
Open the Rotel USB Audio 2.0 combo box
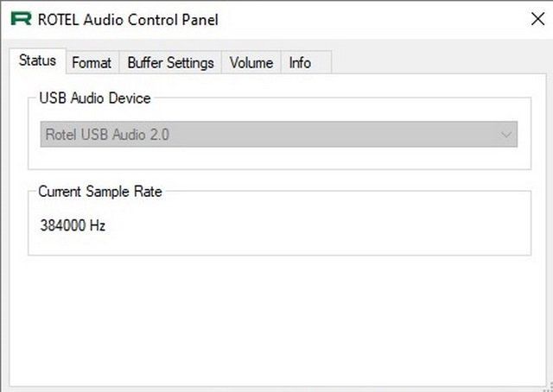(279, 135)
